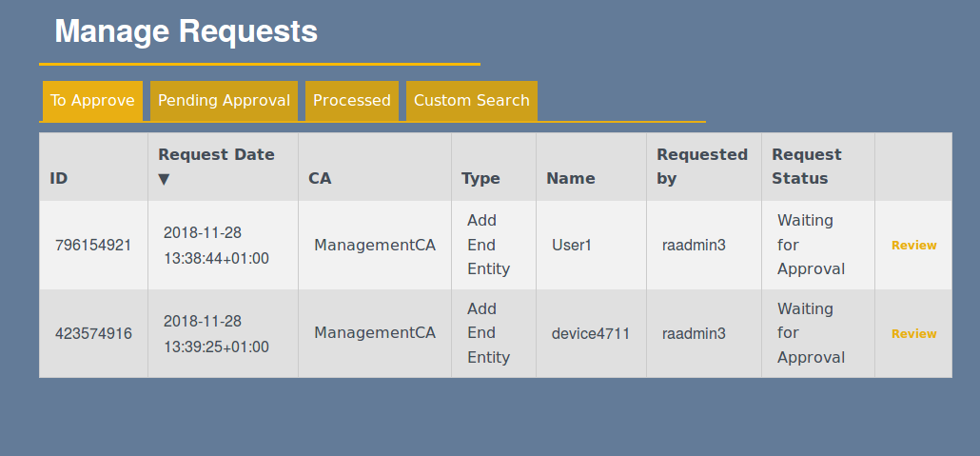
Task: Click the Manage Requests page heading
Action: [186, 31]
